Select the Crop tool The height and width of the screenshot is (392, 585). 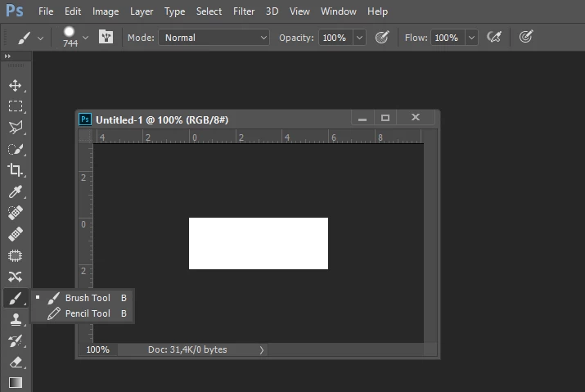(x=16, y=170)
